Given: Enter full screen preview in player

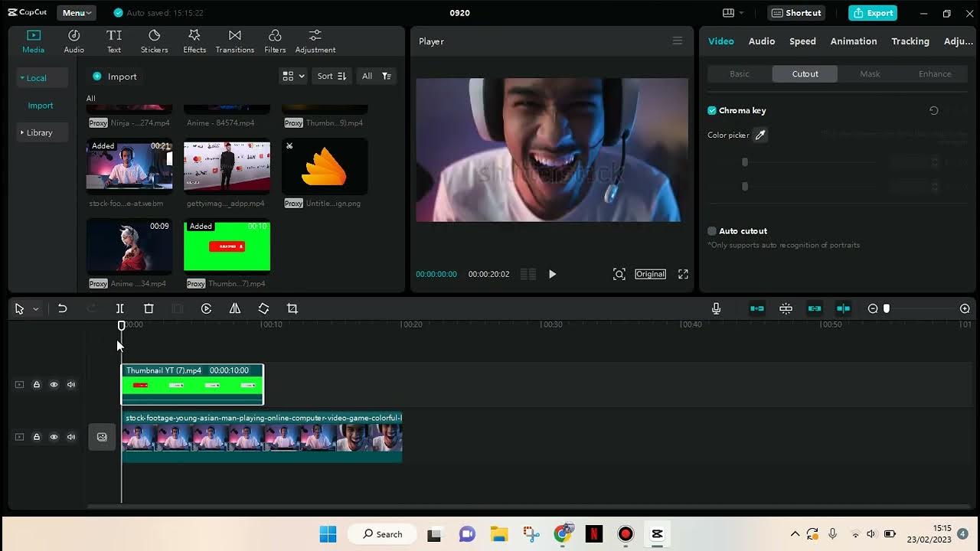Looking at the screenshot, I should coord(683,274).
